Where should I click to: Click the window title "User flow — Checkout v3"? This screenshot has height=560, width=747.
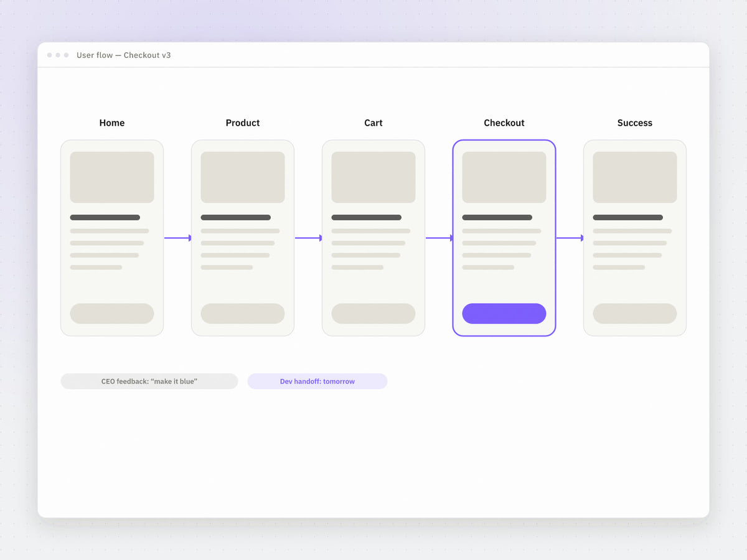tap(124, 55)
